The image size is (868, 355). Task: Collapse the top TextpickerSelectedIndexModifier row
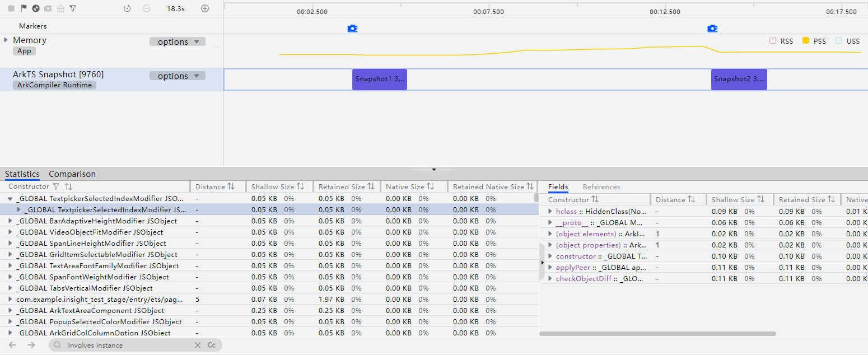tap(10, 199)
